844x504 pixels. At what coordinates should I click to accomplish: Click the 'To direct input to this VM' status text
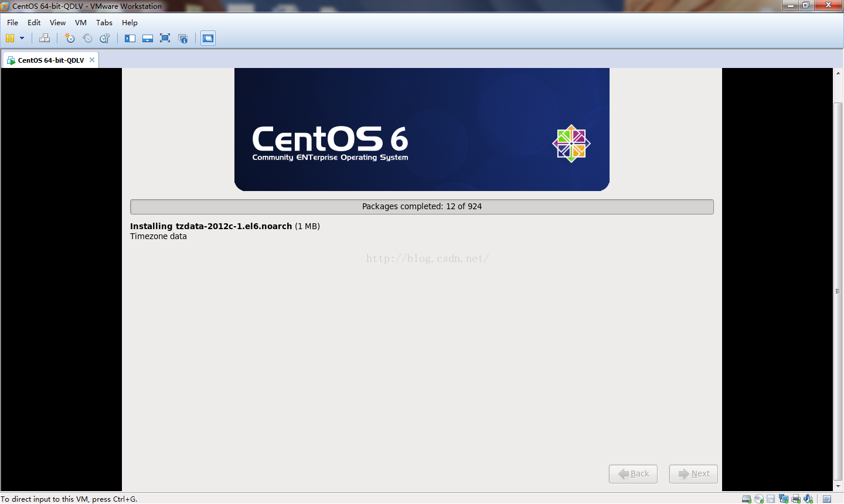coord(69,499)
